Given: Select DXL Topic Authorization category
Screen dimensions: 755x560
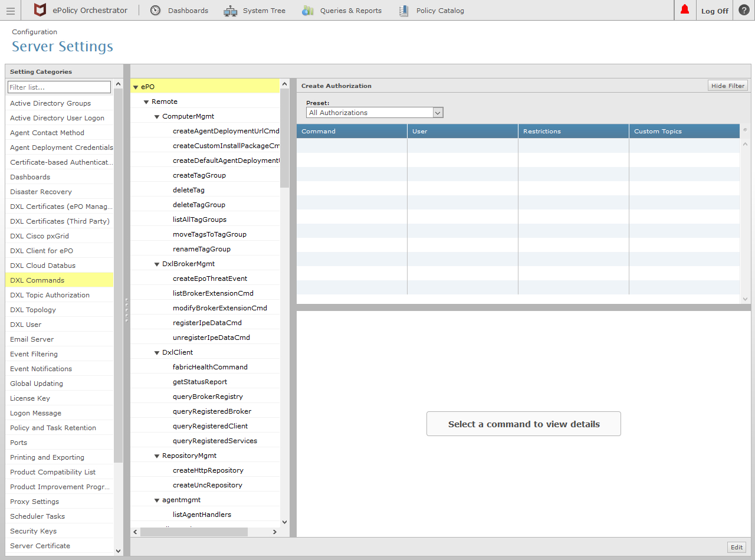Looking at the screenshot, I should click(x=60, y=294).
